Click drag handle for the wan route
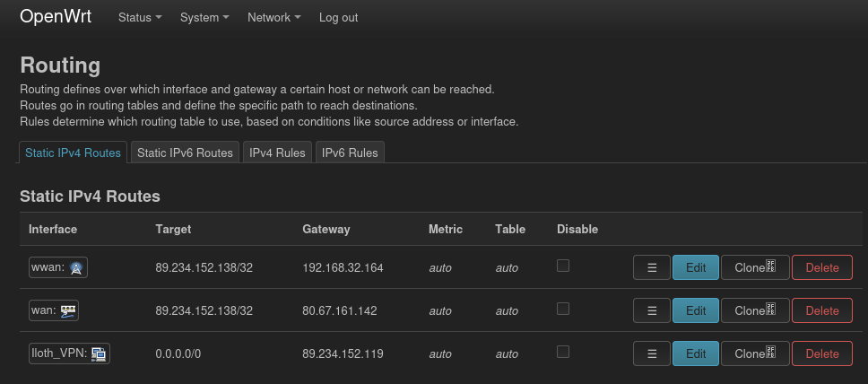This screenshot has height=384, width=868. tap(652, 310)
